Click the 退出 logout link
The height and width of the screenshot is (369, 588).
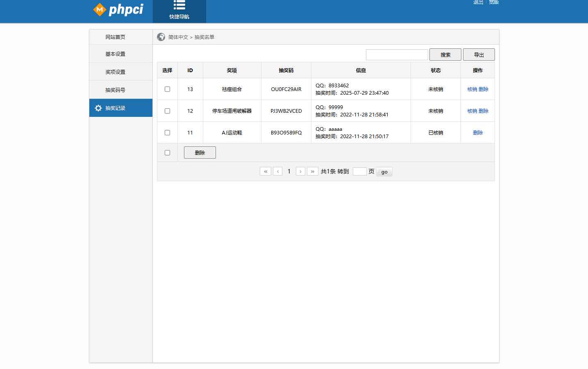[x=478, y=2]
